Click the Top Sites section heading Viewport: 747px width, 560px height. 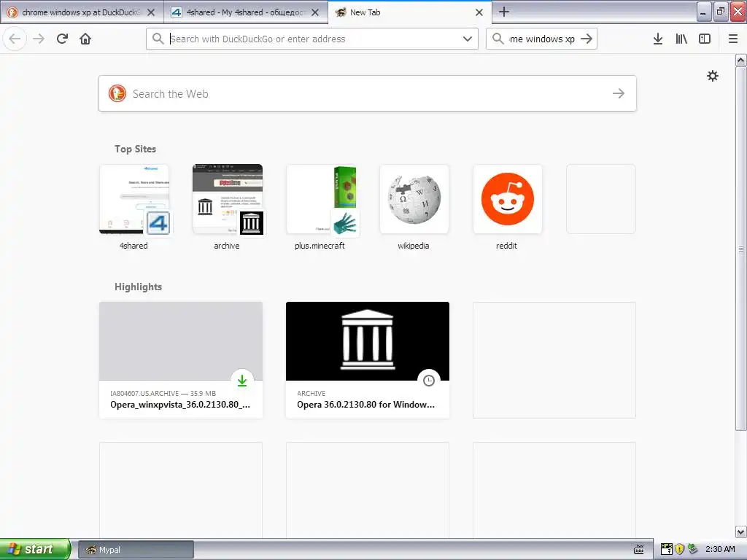(x=135, y=149)
